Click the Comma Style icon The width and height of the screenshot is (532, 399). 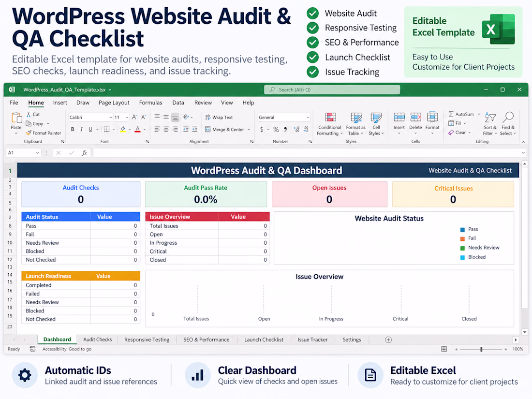click(285, 129)
